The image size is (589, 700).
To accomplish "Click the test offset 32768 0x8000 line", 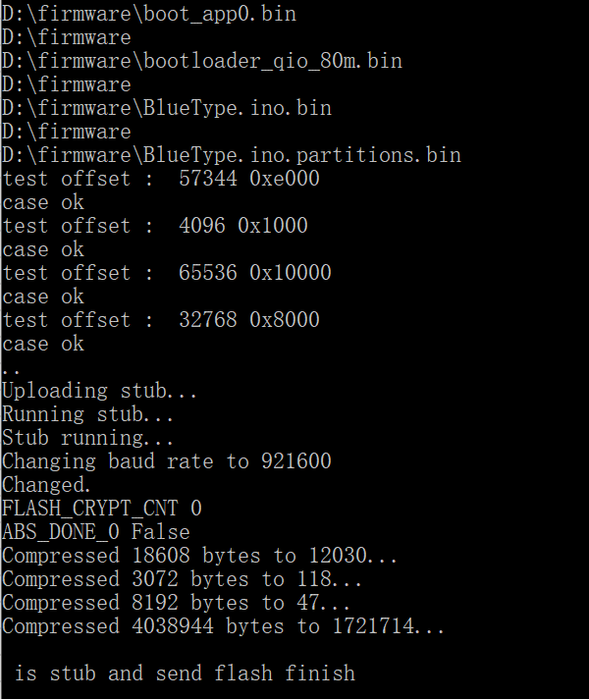I will [x=161, y=320].
